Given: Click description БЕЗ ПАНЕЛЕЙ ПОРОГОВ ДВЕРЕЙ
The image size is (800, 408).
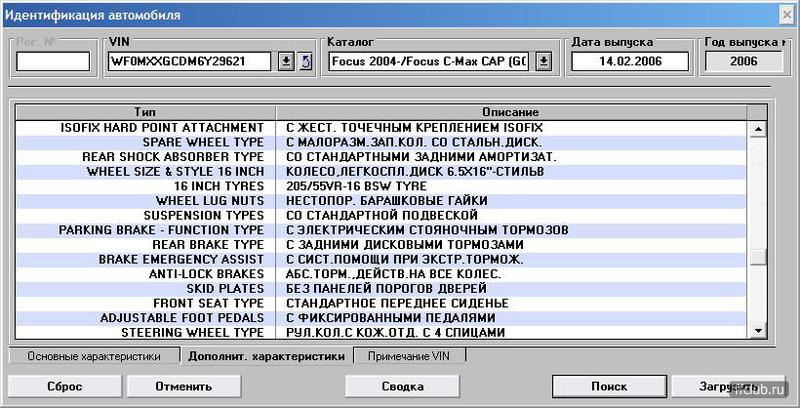Looking at the screenshot, I should [386, 289].
